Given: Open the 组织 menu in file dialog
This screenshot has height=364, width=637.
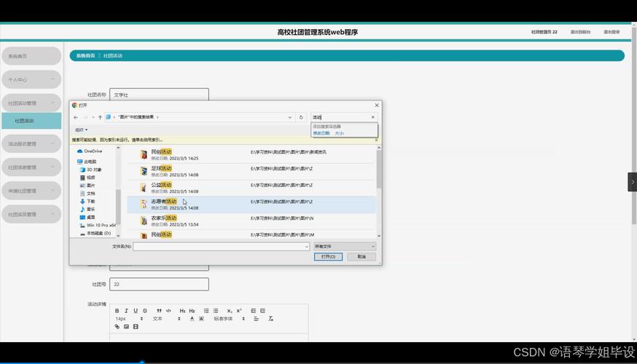Looking at the screenshot, I should point(81,130).
